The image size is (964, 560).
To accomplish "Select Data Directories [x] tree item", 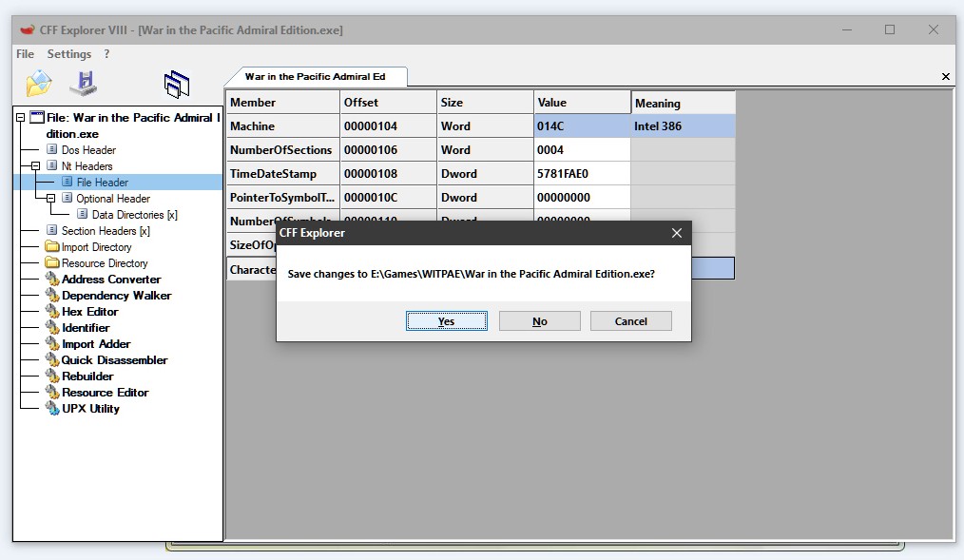I will click(135, 215).
